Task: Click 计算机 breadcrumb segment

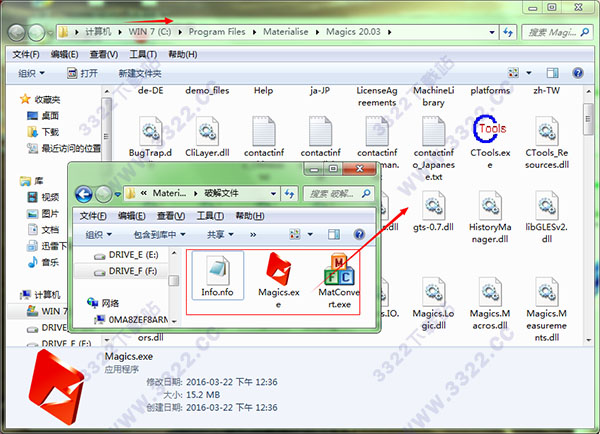Action: point(98,32)
